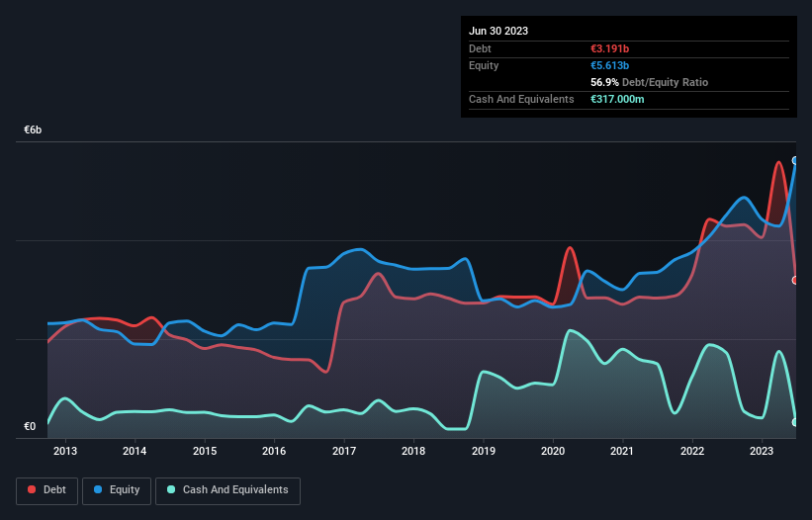Click the €317.000m cash value in tooltip
This screenshot has height=520, width=812.
[617, 99]
